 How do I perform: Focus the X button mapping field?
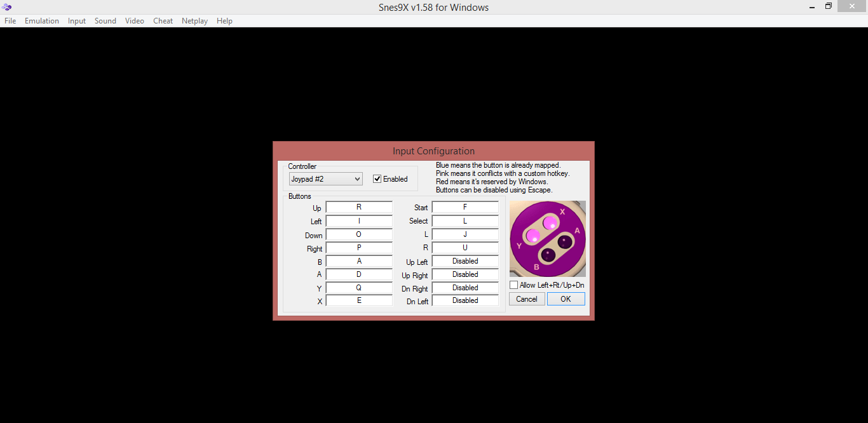coord(359,300)
